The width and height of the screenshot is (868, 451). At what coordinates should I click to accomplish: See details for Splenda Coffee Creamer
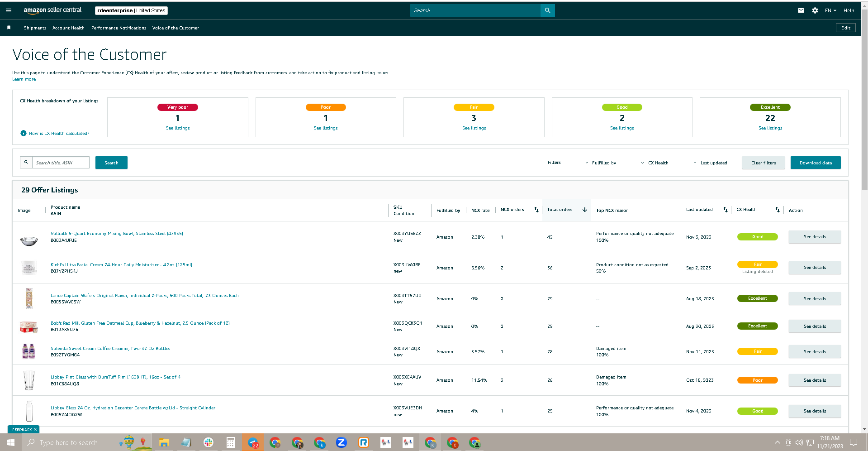pyautogui.click(x=815, y=351)
